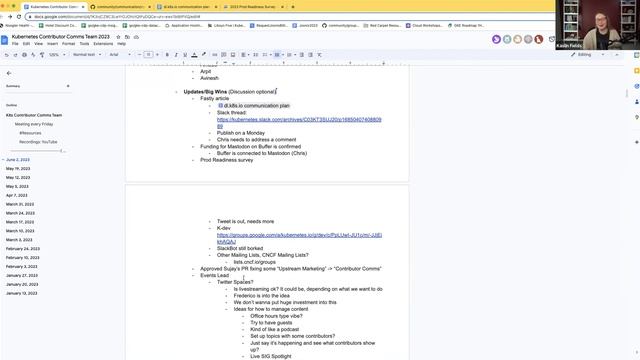
Task: Click the Paint format icon
Action: coord(42,55)
